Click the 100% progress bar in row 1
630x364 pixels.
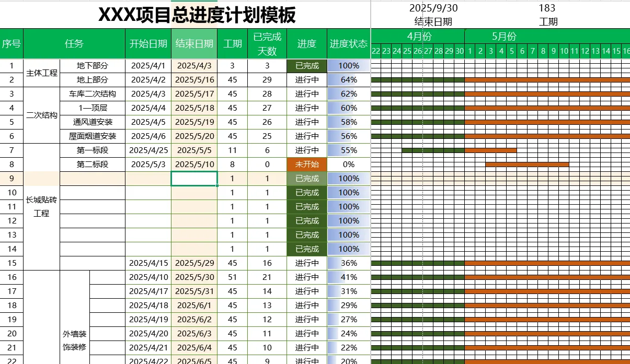point(348,66)
